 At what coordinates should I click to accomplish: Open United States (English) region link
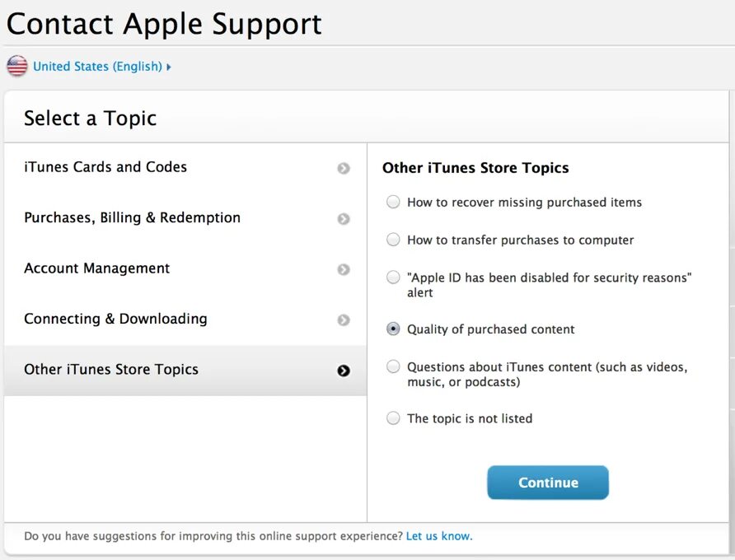point(97,67)
